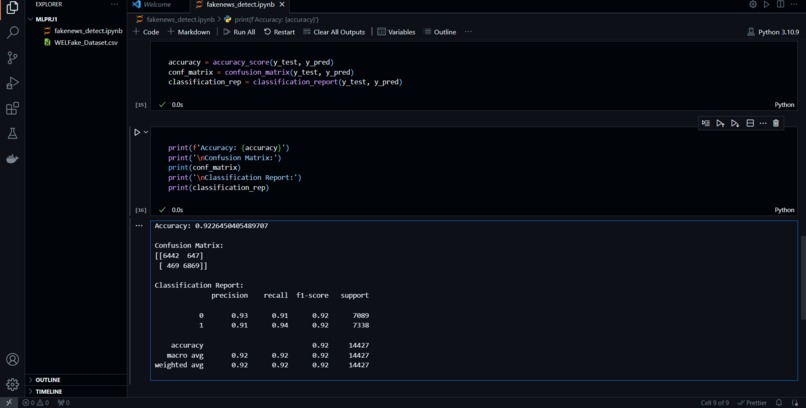Screen dimensions: 806x408
Task: Close the fakenews_detect.ipynb tab
Action: pyautogui.click(x=282, y=5)
